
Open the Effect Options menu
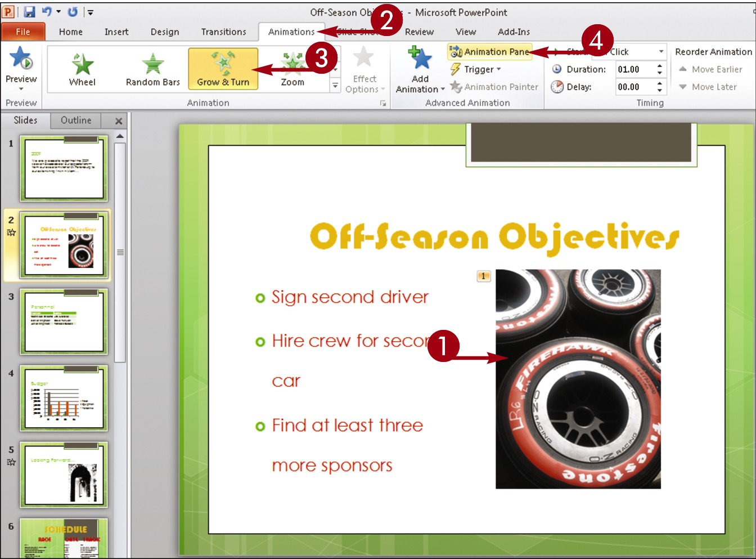pyautogui.click(x=364, y=70)
